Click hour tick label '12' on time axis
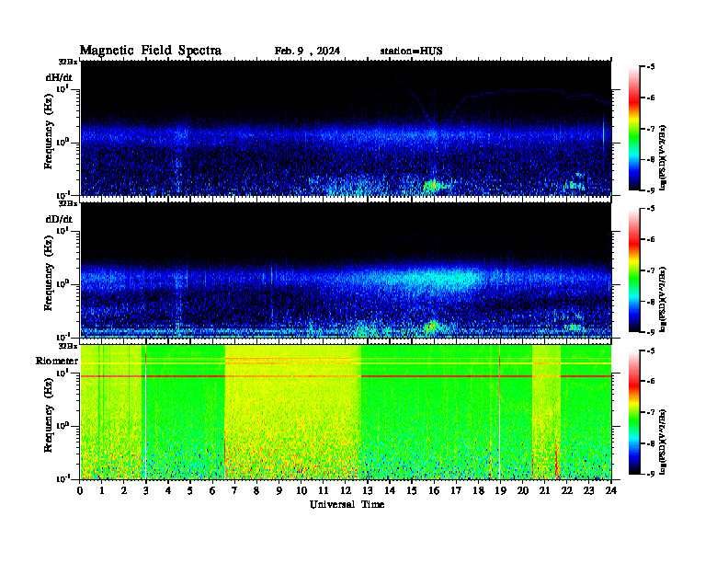The width and height of the screenshot is (728, 563). point(346,490)
